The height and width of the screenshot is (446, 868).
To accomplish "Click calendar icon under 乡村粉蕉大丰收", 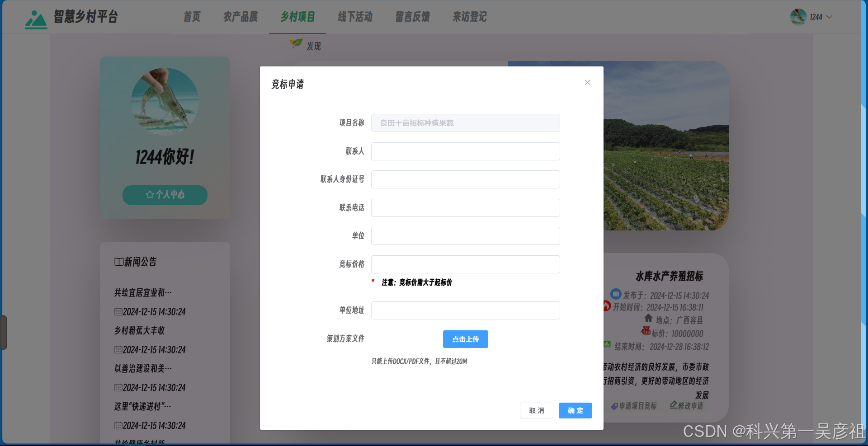I will [118, 350].
